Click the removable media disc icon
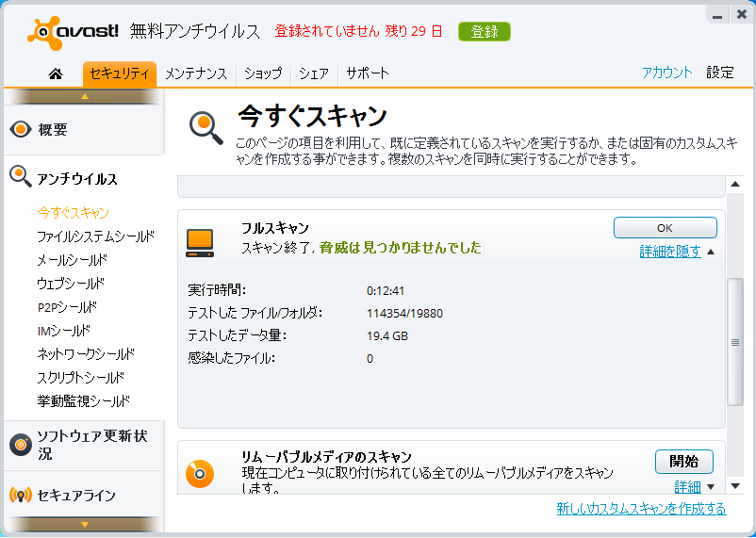This screenshot has height=538, width=756. click(200, 473)
